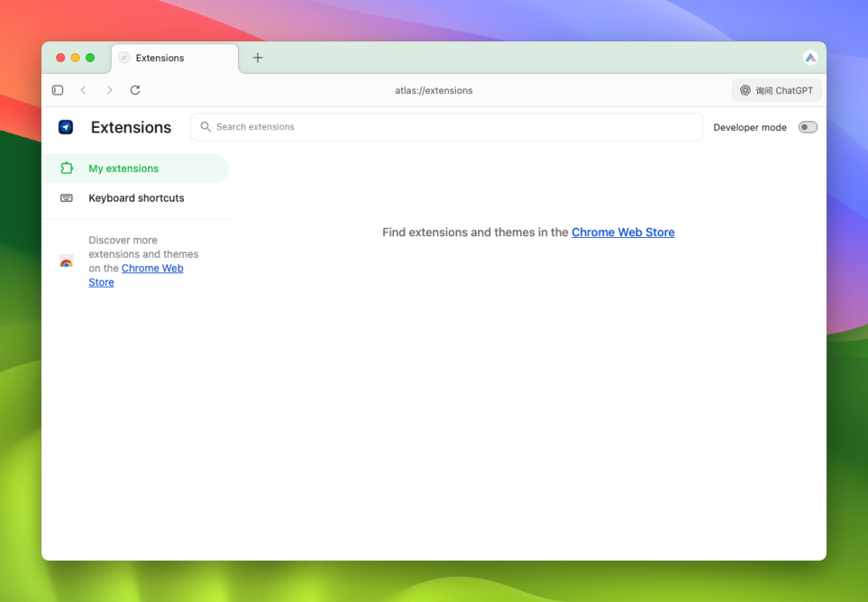Go back using the back arrow
The width and height of the screenshot is (868, 602).
pos(84,90)
